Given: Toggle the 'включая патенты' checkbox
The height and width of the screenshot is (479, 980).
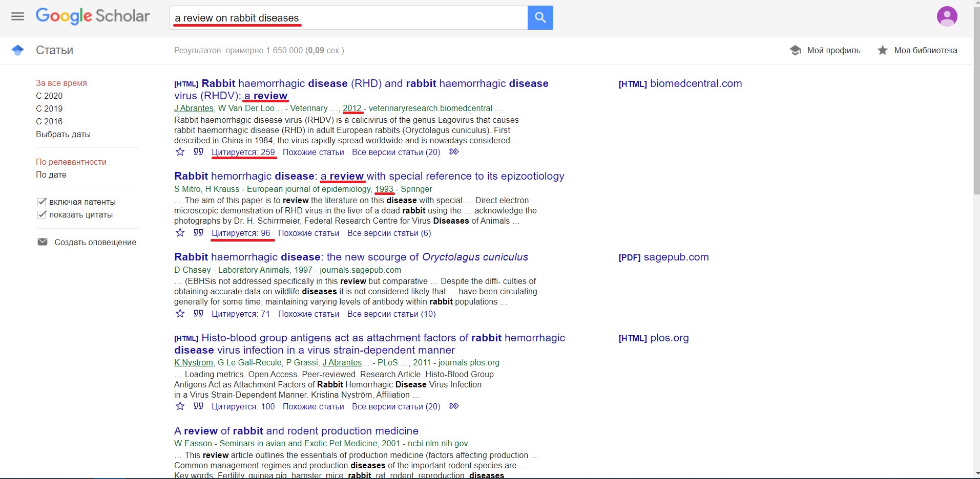Looking at the screenshot, I should [42, 202].
